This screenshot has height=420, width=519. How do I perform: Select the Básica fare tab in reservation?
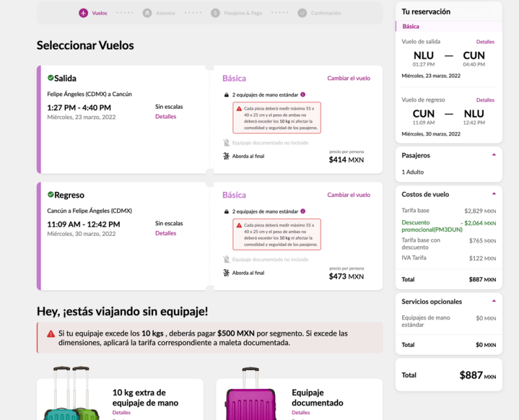point(411,27)
